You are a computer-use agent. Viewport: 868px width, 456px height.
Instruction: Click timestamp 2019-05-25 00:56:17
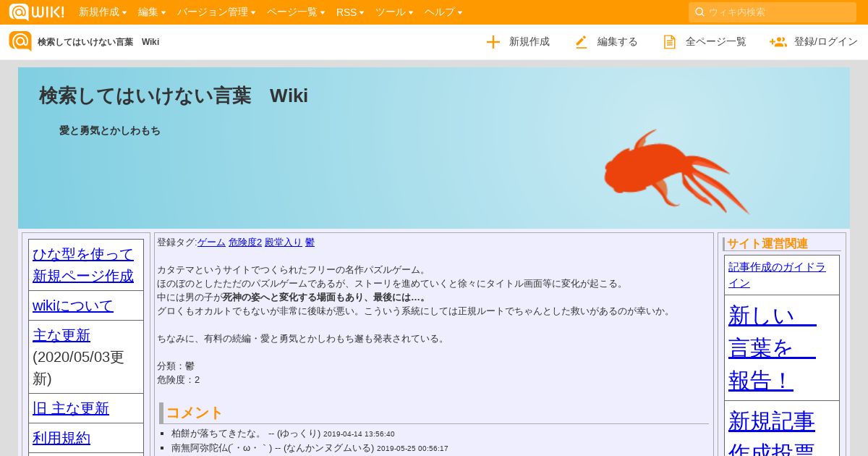click(x=412, y=449)
